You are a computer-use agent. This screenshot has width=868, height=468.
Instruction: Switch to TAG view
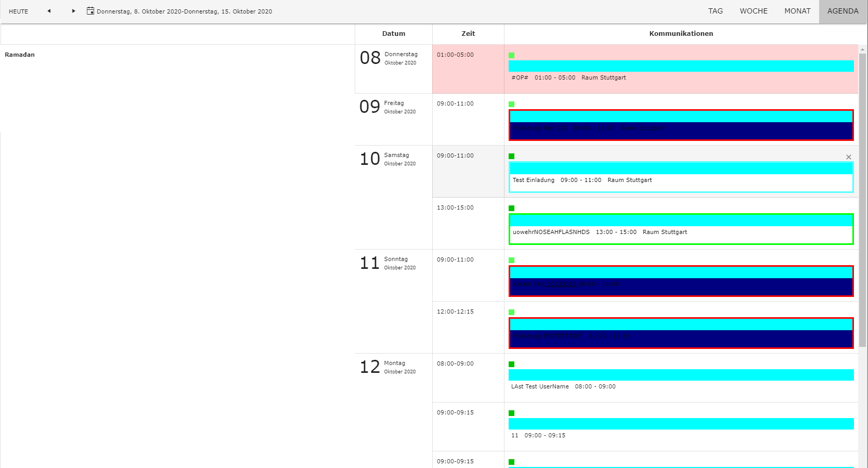tap(715, 11)
